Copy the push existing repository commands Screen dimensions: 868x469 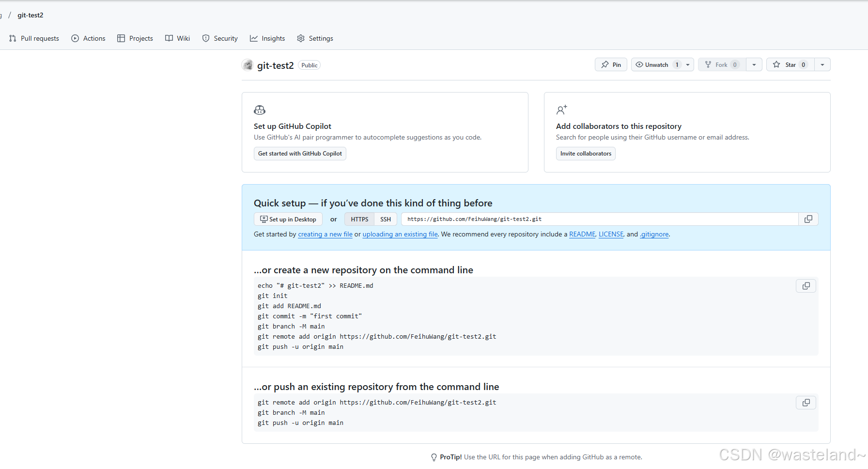tap(806, 403)
